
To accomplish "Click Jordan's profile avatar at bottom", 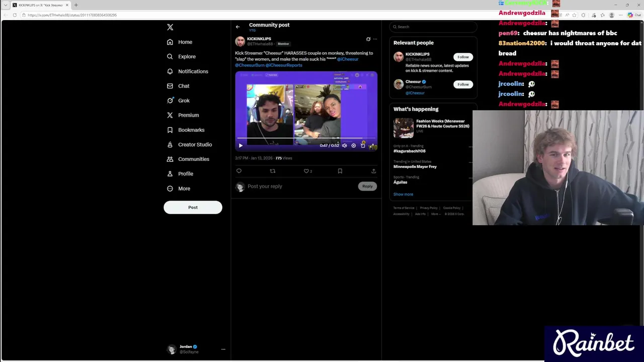I will click(x=172, y=349).
